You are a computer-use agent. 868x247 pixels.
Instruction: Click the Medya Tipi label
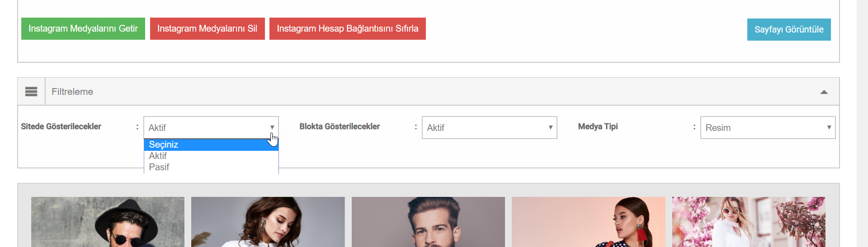click(x=598, y=126)
